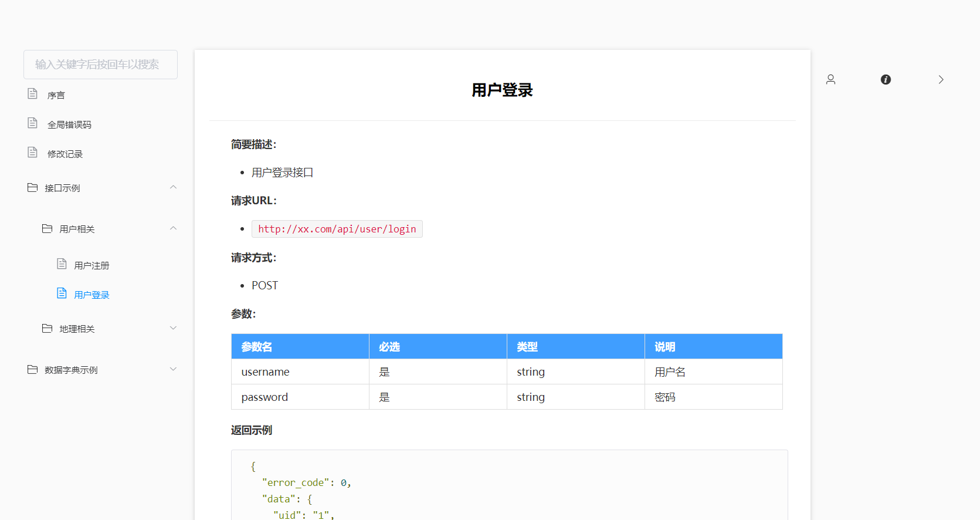Click the user profile icon
The height and width of the screenshot is (520, 980).
tap(830, 79)
